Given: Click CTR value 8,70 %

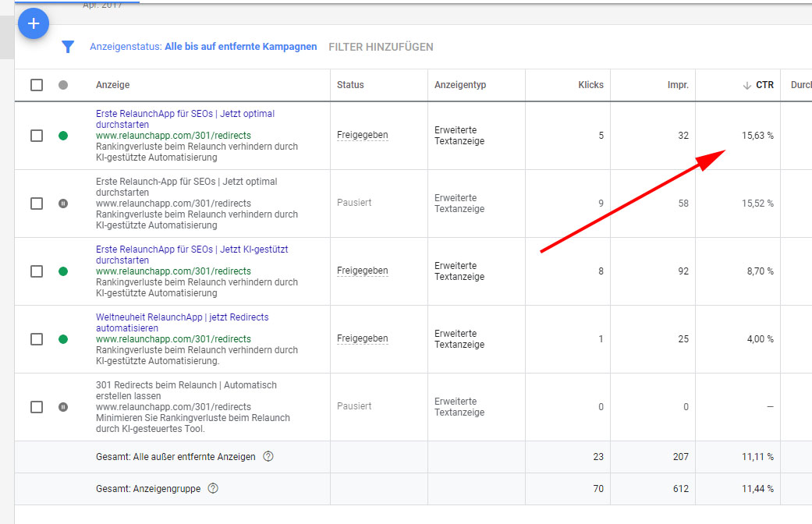Looking at the screenshot, I should pos(761,271).
